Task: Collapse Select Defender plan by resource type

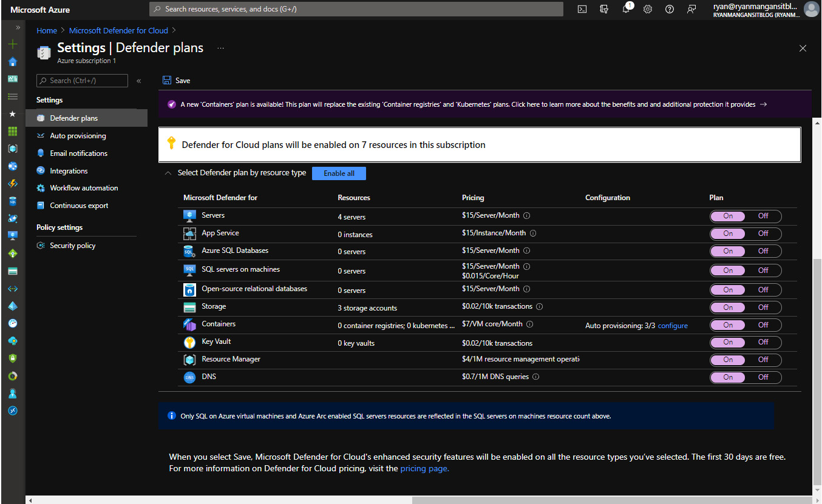Action: (x=168, y=173)
